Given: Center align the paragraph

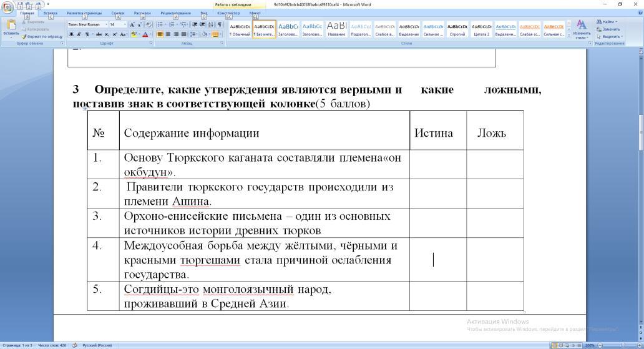Looking at the screenshot, I should tap(168, 34).
